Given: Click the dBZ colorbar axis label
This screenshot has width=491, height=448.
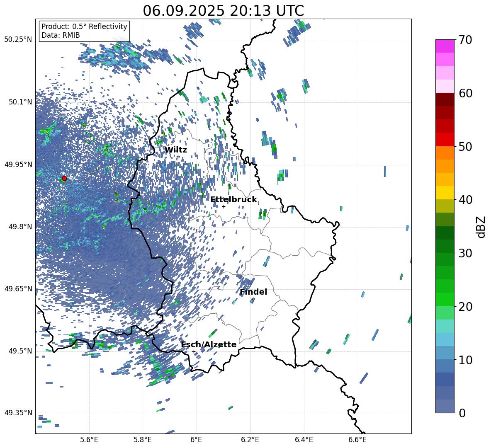Looking at the screenshot, I should click(481, 227).
